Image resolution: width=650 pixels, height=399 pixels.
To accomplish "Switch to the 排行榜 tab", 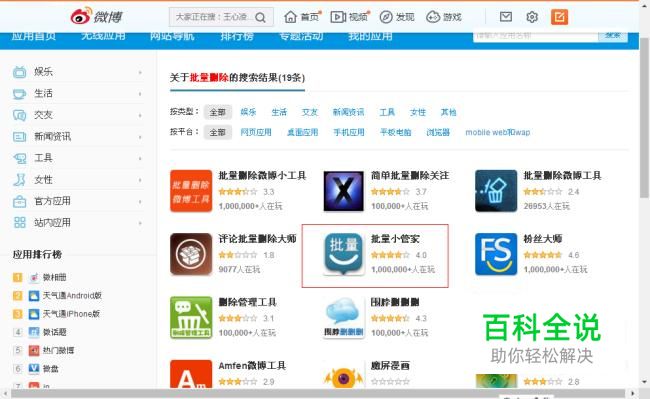I will [x=237, y=36].
